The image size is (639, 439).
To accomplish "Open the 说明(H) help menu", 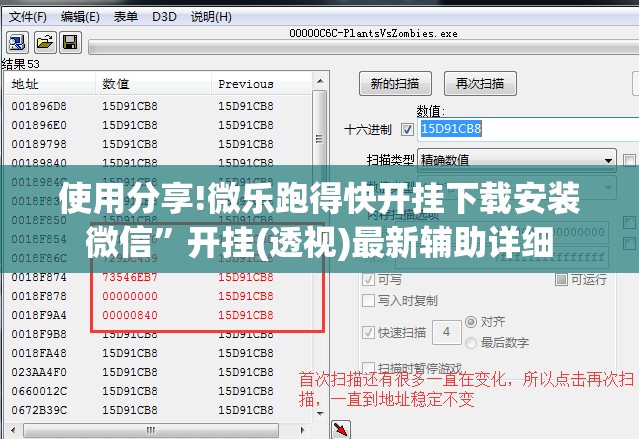I will (x=211, y=17).
